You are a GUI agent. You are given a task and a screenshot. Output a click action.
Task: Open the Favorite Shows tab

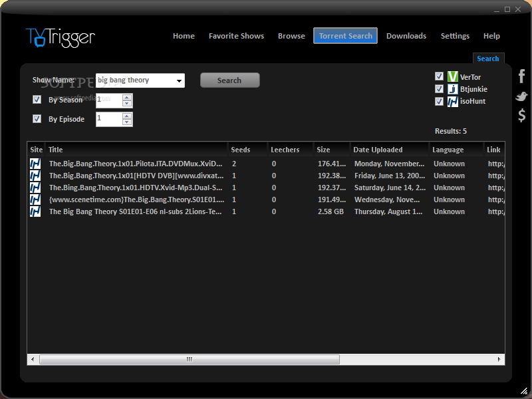[236, 36]
